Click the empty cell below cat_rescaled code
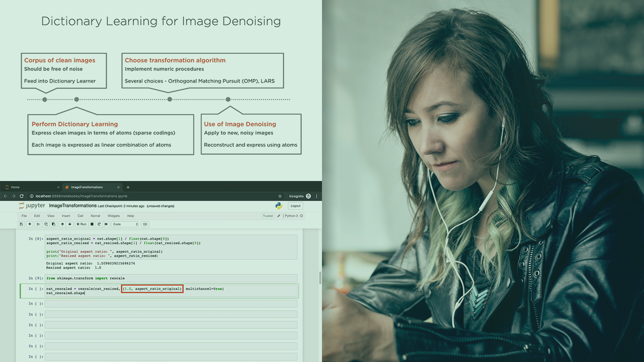The width and height of the screenshot is (644, 362). [171, 304]
